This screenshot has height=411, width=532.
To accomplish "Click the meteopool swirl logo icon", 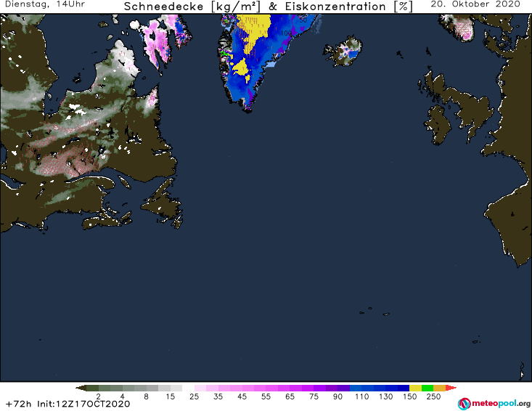I will pyautogui.click(x=464, y=404).
